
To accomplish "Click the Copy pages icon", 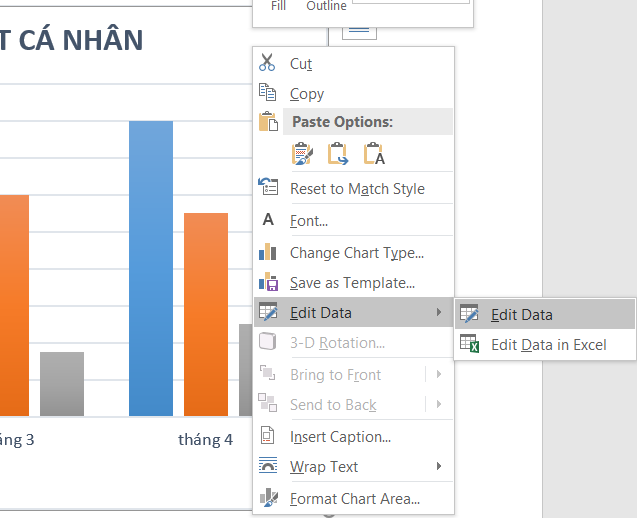I will (x=267, y=92).
